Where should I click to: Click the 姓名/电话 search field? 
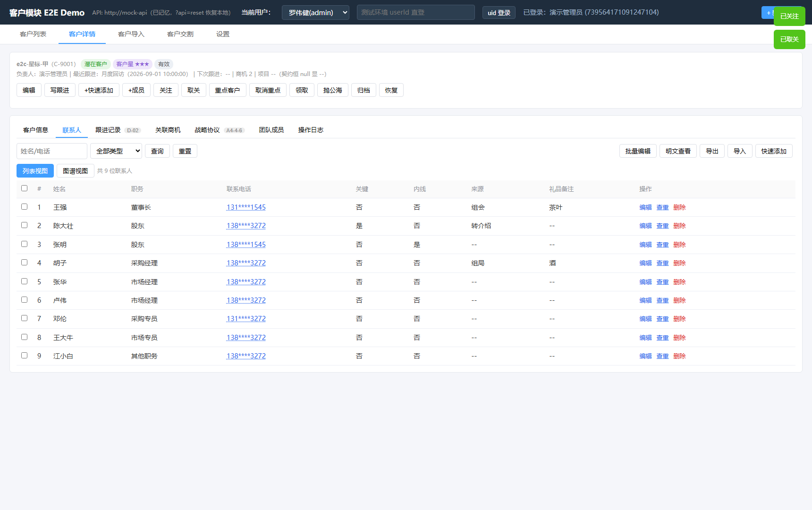(x=52, y=151)
